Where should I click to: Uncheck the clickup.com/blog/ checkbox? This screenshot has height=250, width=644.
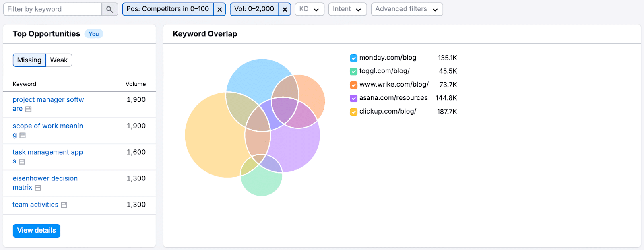pos(353,112)
